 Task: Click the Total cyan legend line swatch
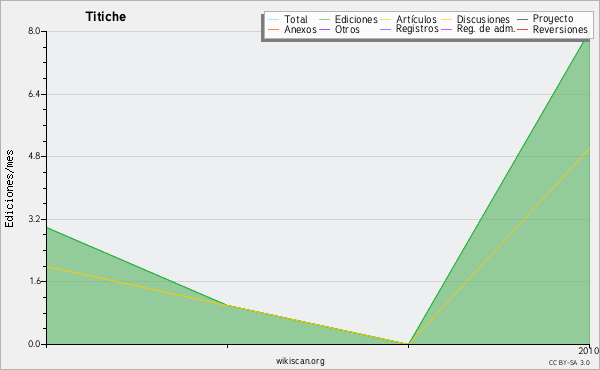[274, 20]
